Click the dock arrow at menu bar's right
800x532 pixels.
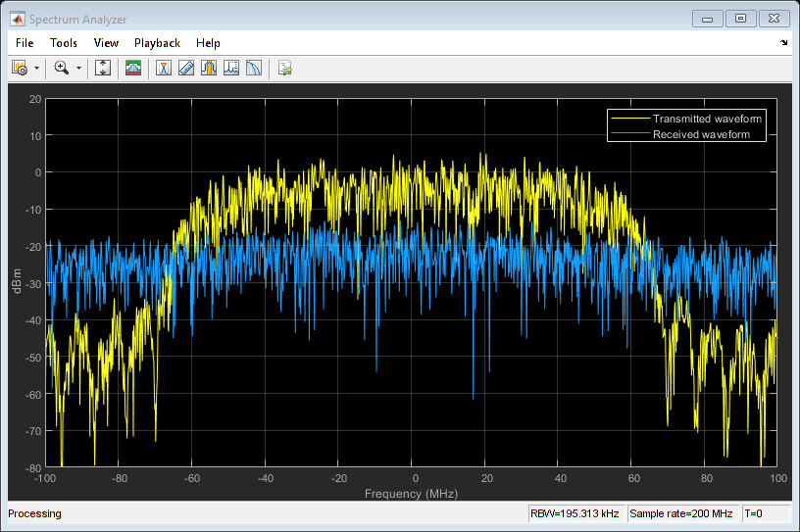783,43
